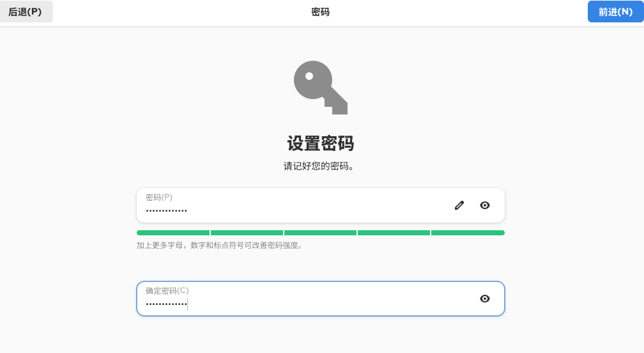Click the 密码 title in the header
This screenshot has width=644, height=353.
tap(320, 12)
